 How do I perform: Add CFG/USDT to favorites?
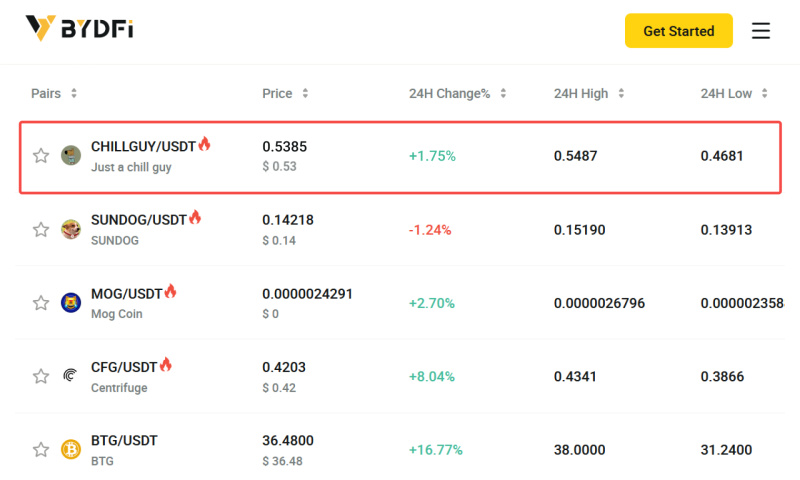(x=41, y=376)
